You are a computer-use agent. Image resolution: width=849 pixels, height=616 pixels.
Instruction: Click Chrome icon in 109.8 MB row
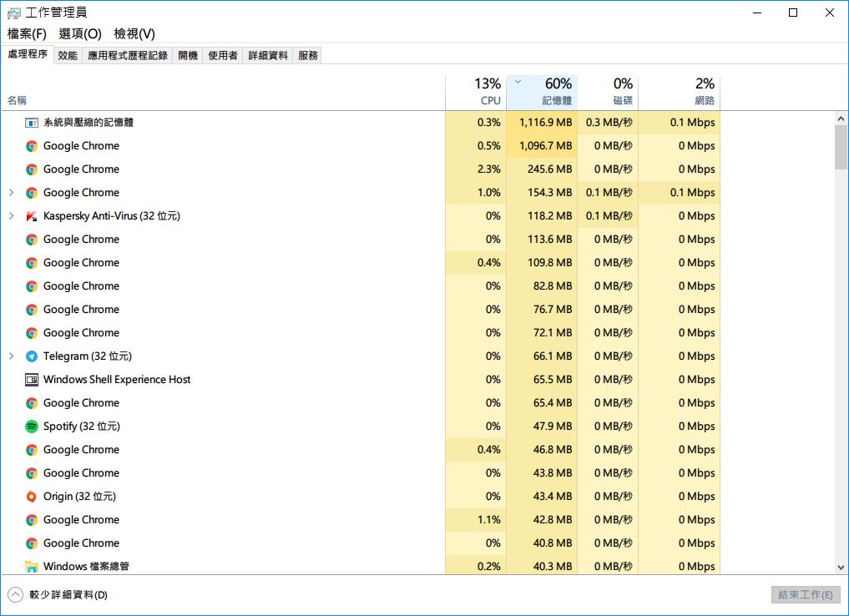tap(32, 263)
